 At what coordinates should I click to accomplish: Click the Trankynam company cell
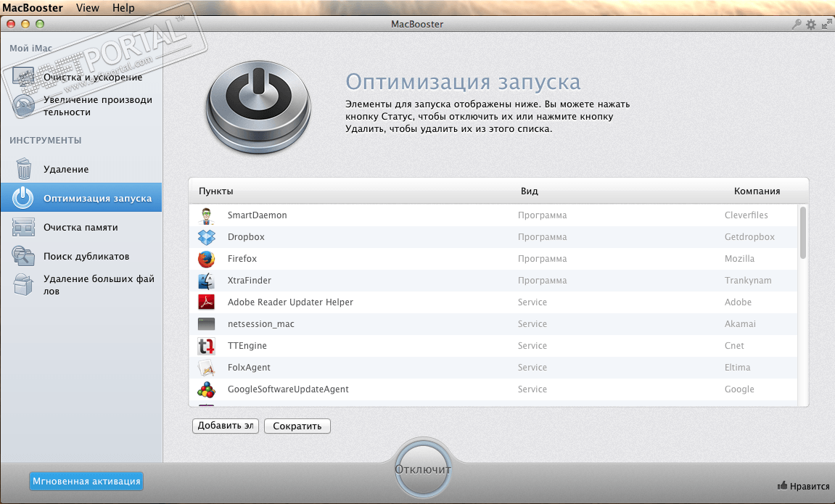click(x=748, y=281)
